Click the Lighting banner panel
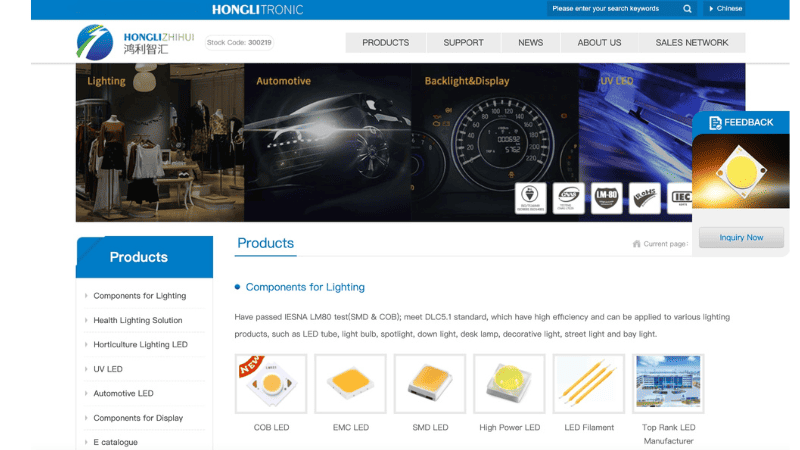 point(160,142)
